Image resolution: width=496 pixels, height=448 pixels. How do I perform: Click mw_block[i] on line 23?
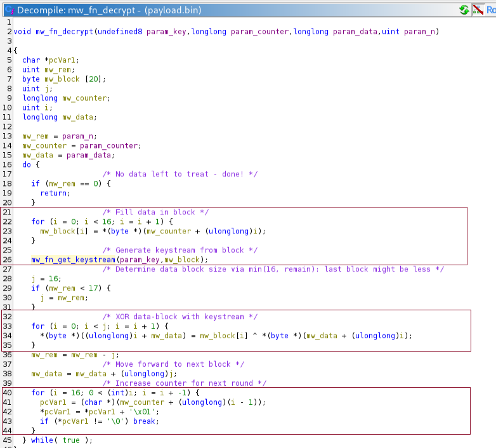click(x=64, y=231)
